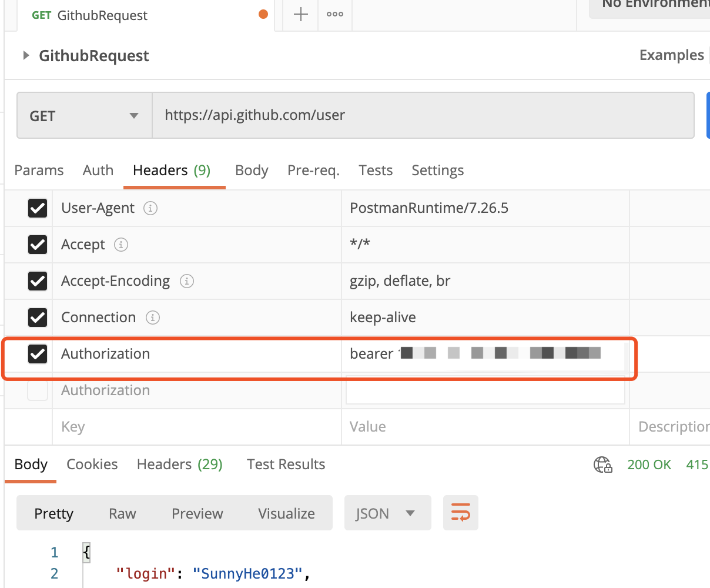
Task: Open a new request tab with plus icon
Action: pyautogui.click(x=300, y=15)
